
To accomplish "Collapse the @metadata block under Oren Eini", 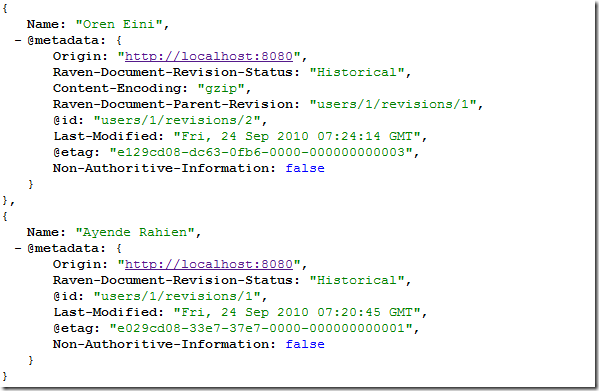I will coord(18,40).
